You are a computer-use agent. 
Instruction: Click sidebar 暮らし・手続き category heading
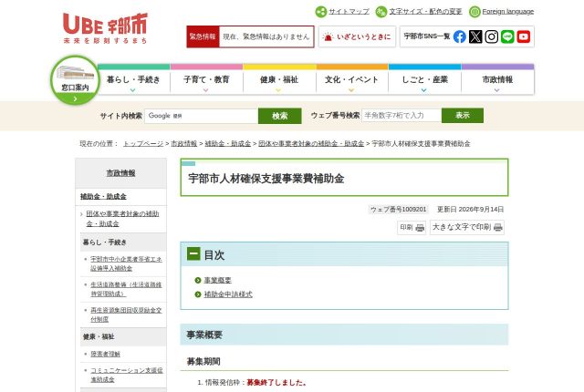[x=105, y=242]
